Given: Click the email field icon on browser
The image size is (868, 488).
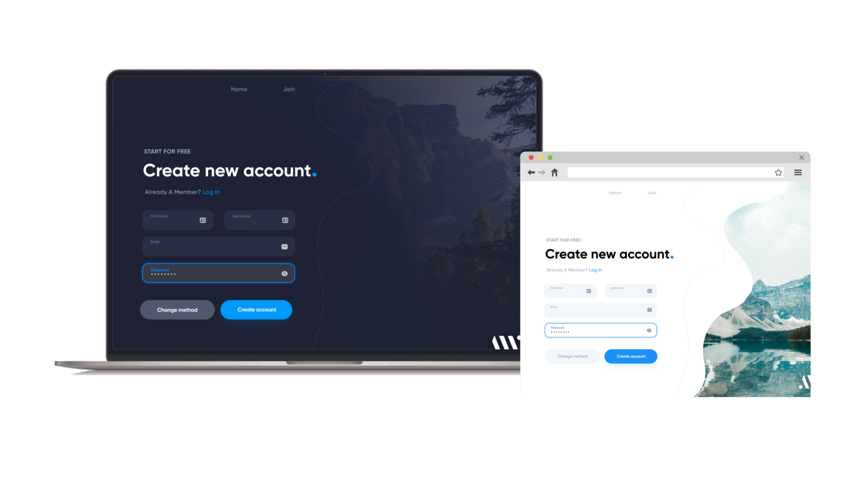Looking at the screenshot, I should tap(649, 309).
